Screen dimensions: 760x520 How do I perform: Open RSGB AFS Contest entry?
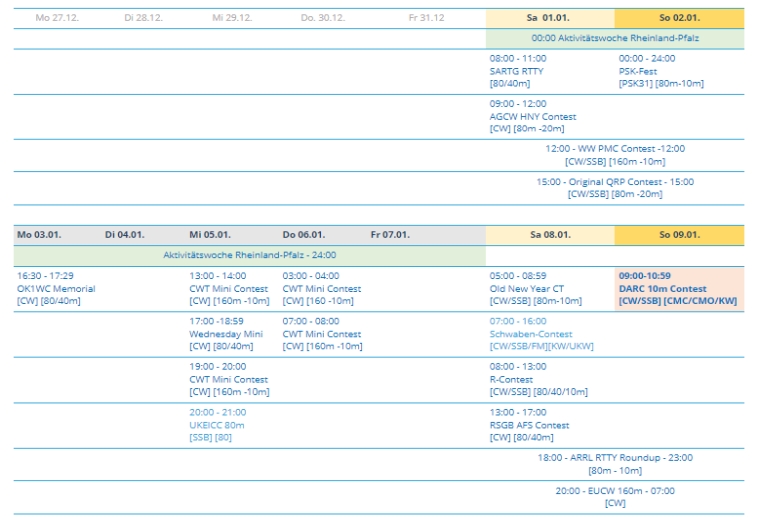click(x=529, y=425)
